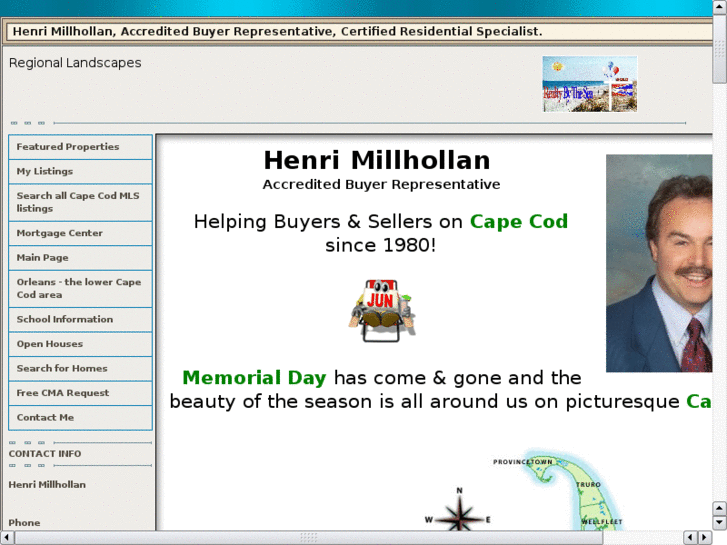Click Henri Millhollan name in contact info
The height and width of the screenshot is (545, 727).
[x=47, y=485]
